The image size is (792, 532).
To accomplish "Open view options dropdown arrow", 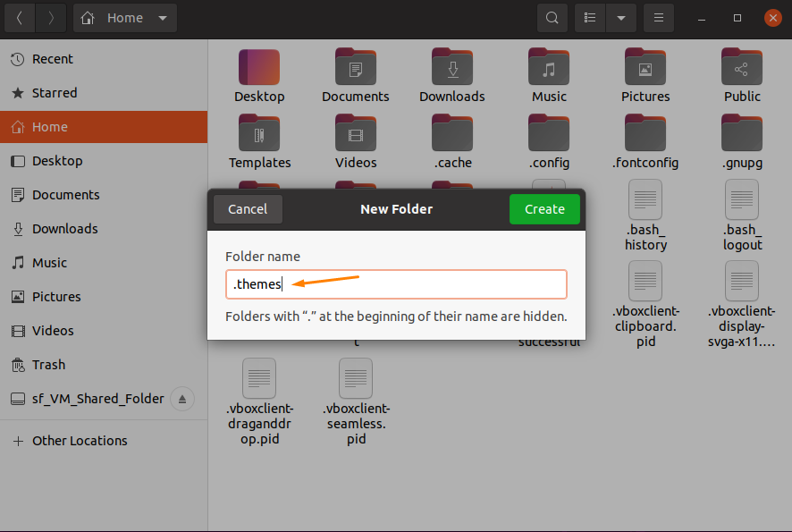I will coord(621,18).
